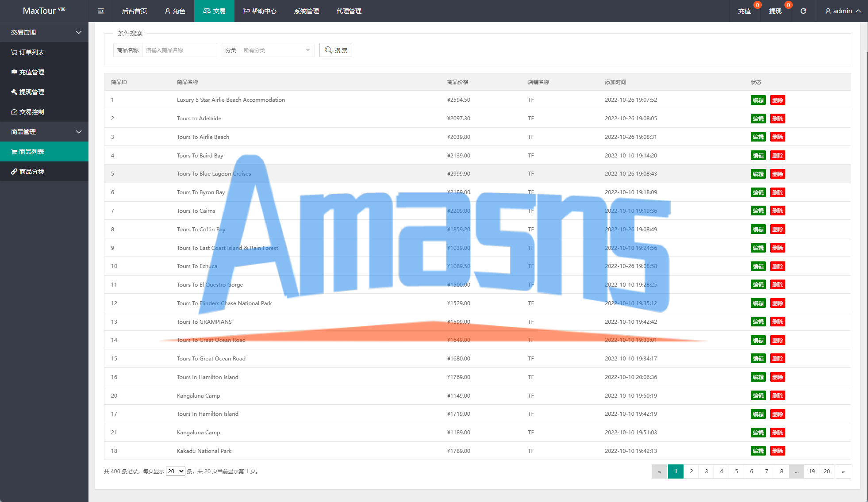Open the 帮助中心 top menu

click(260, 11)
